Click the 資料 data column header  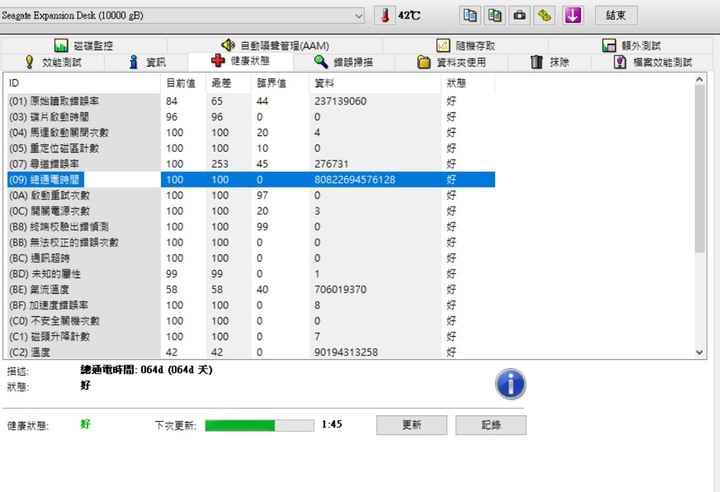(375, 83)
